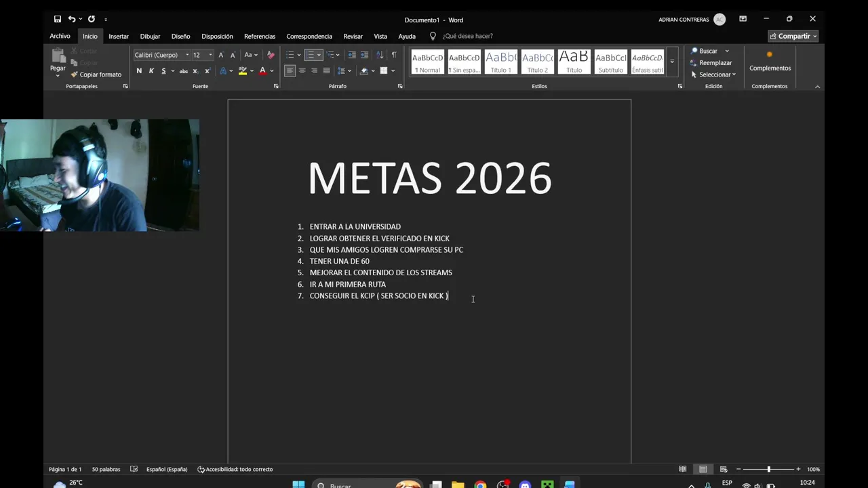Viewport: 868px width, 488px height.
Task: Click the zoom slider handle
Action: (x=768, y=469)
